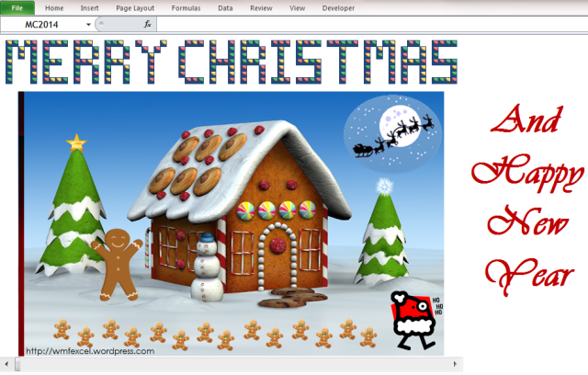Click the tree with snowflake topper
The height and width of the screenshot is (375, 588).
[382, 233]
